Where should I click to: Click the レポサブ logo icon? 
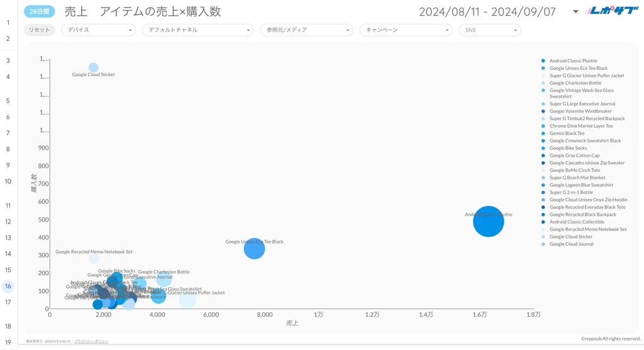pyautogui.click(x=611, y=11)
